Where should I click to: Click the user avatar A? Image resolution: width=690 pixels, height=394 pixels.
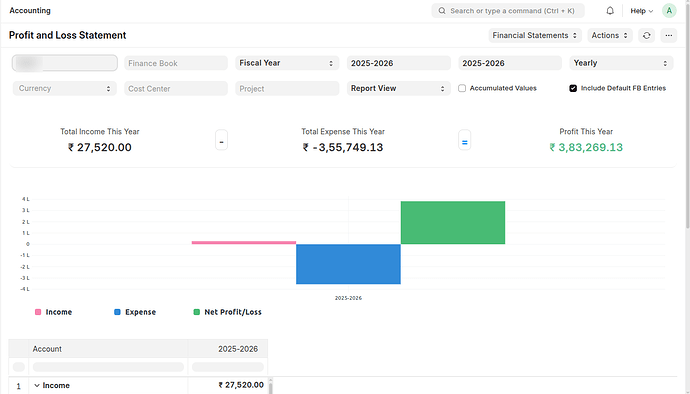tap(669, 11)
